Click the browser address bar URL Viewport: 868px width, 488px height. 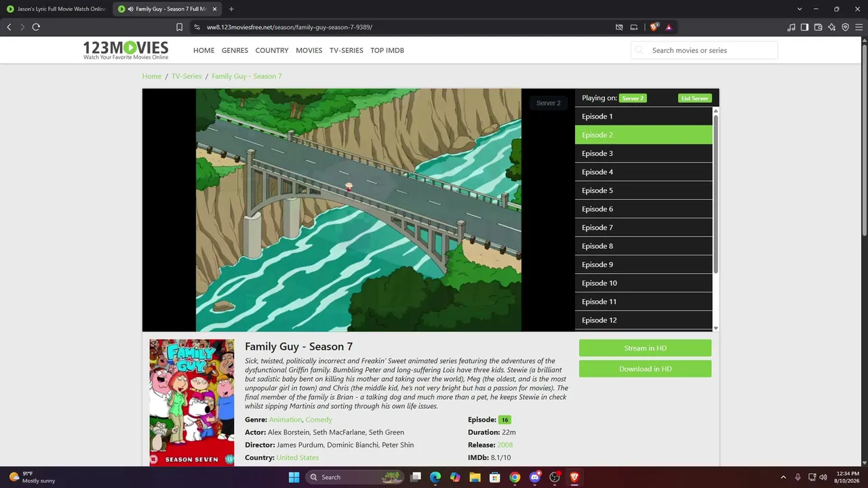tap(290, 27)
